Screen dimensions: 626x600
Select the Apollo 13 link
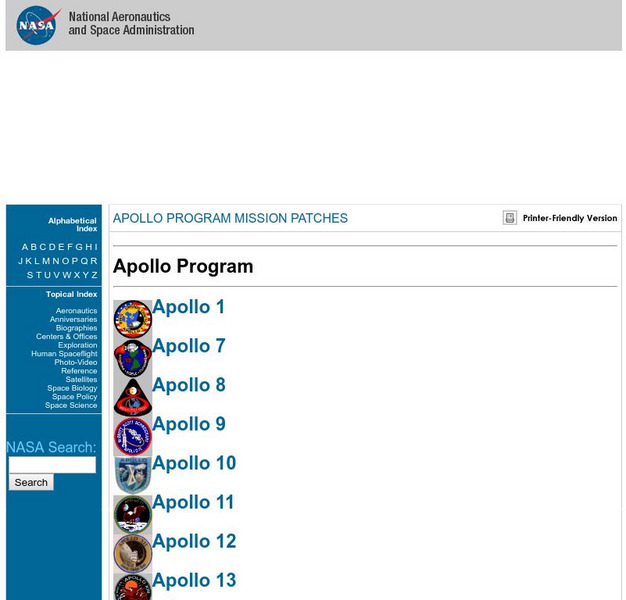tap(194, 580)
